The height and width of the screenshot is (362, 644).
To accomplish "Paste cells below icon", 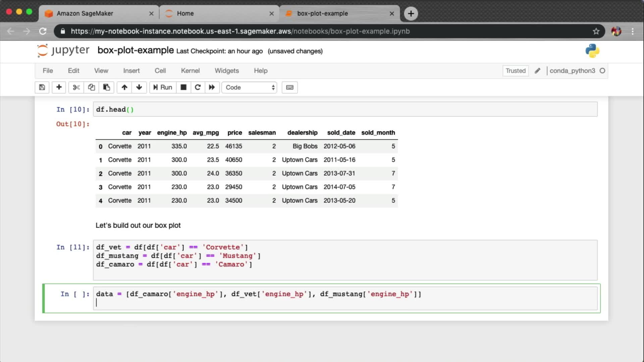I will click(106, 87).
